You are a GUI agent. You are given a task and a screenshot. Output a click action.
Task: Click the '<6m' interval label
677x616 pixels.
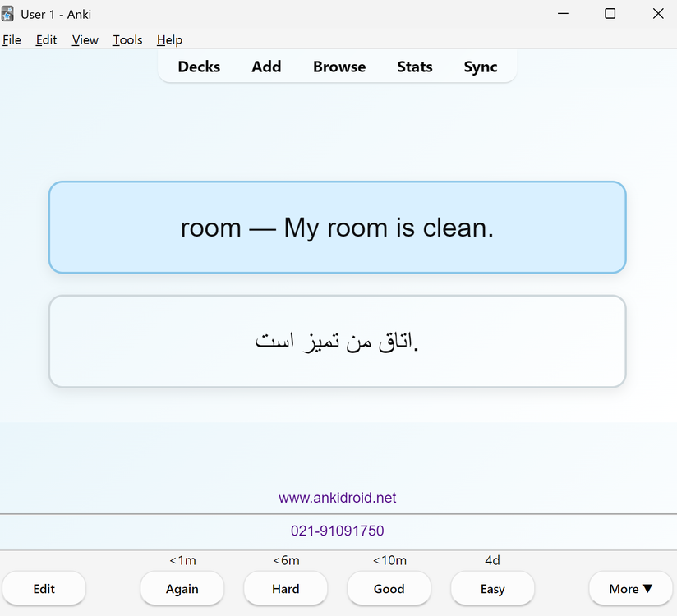pos(286,560)
